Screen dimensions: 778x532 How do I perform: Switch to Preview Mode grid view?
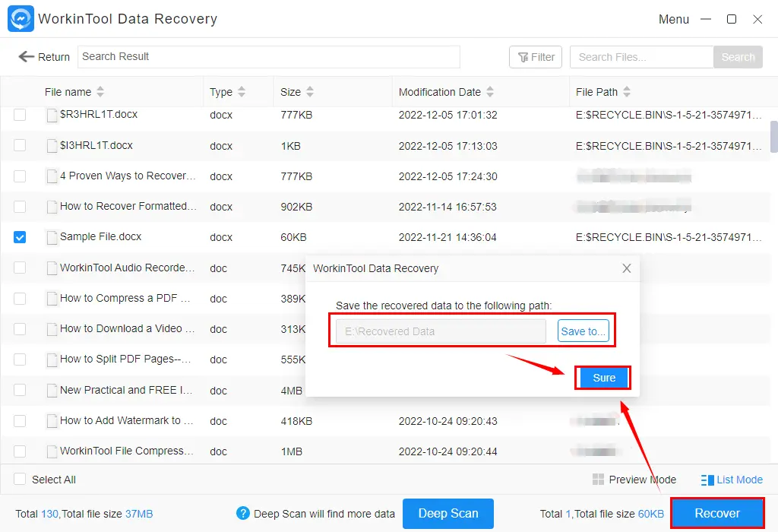coord(634,480)
